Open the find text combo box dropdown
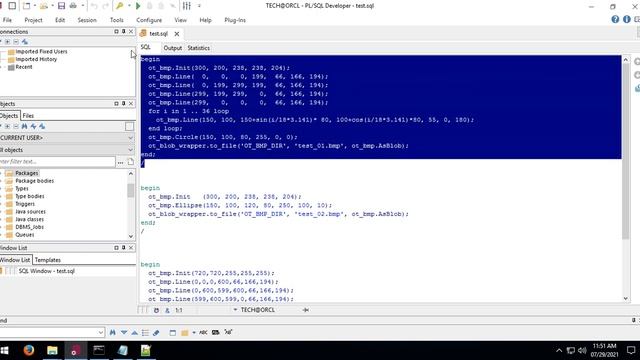 click(101, 333)
